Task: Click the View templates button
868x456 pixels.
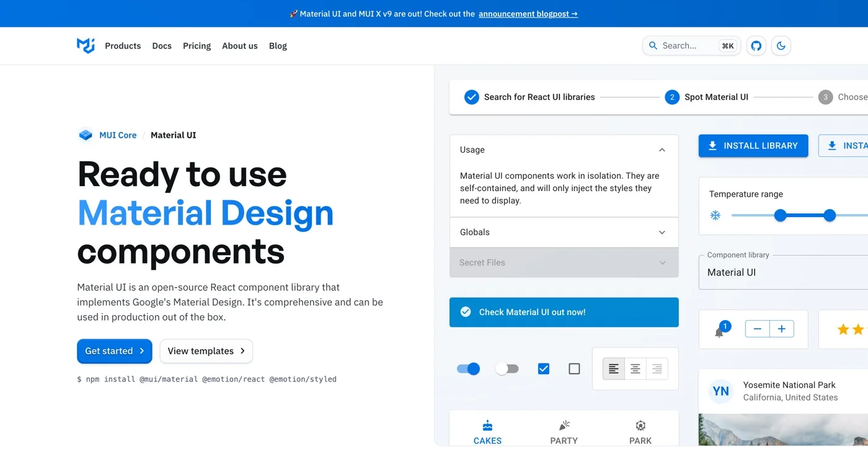Action: coord(206,351)
